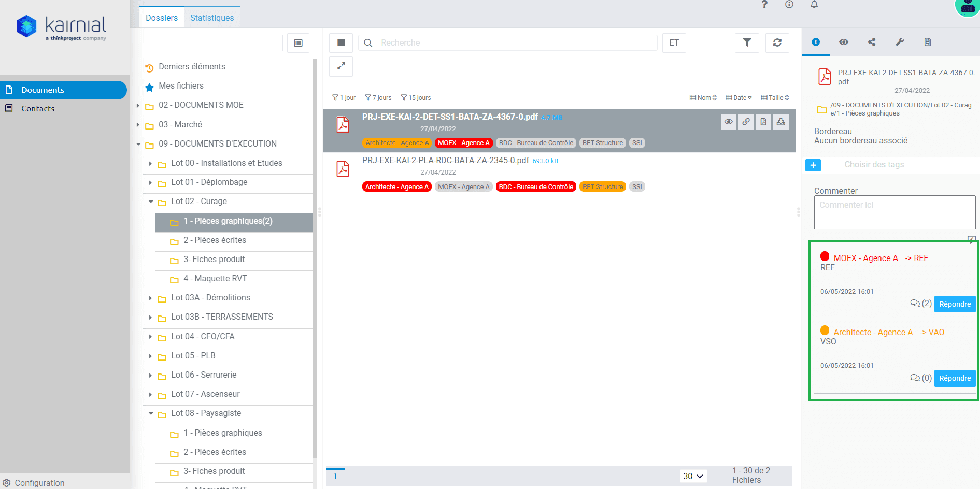Filter files from last 1 jour
The height and width of the screenshot is (489, 980).
[x=344, y=98]
